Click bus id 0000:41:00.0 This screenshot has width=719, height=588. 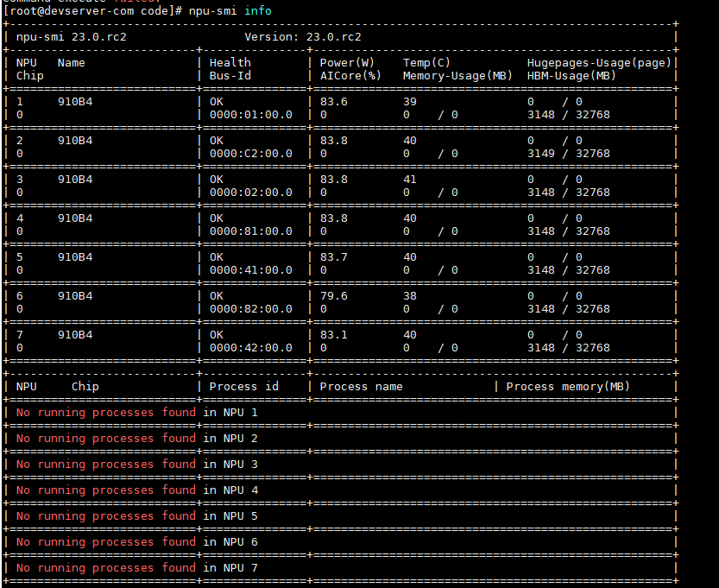pyautogui.click(x=251, y=270)
